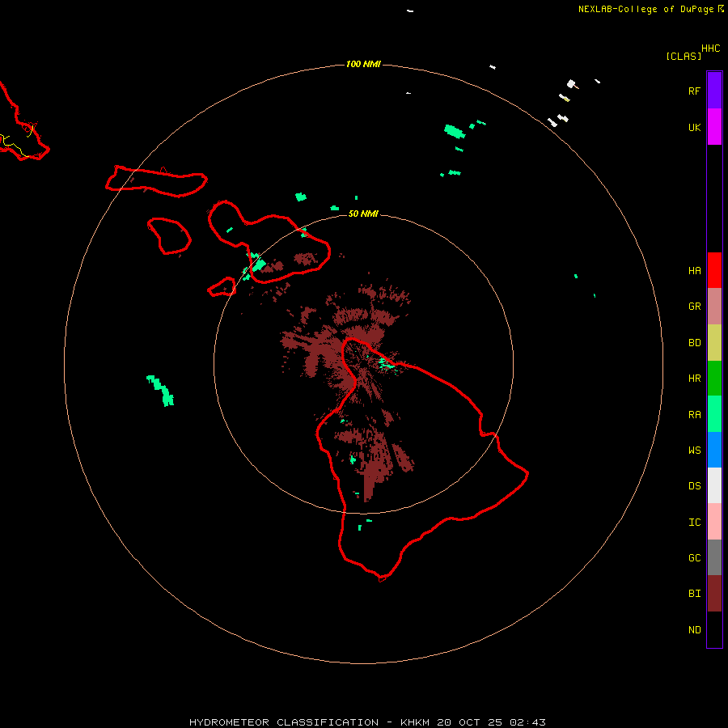Screen dimensions: 728x728
Task: Click the BI brown legend swatch
Action: tap(714, 594)
